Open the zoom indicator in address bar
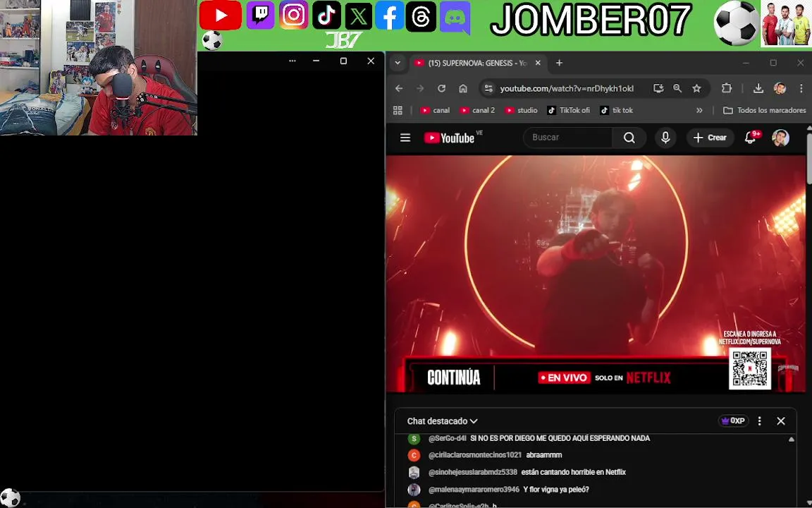 [x=677, y=89]
